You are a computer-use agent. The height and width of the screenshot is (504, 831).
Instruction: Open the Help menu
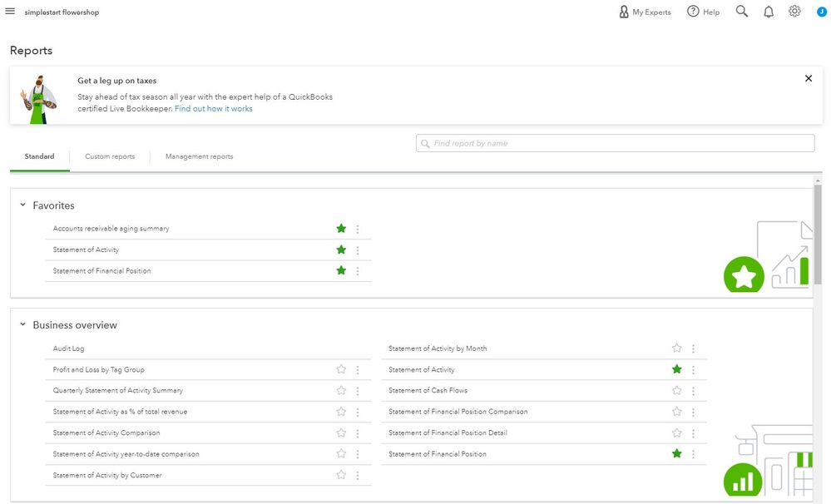[x=703, y=12]
